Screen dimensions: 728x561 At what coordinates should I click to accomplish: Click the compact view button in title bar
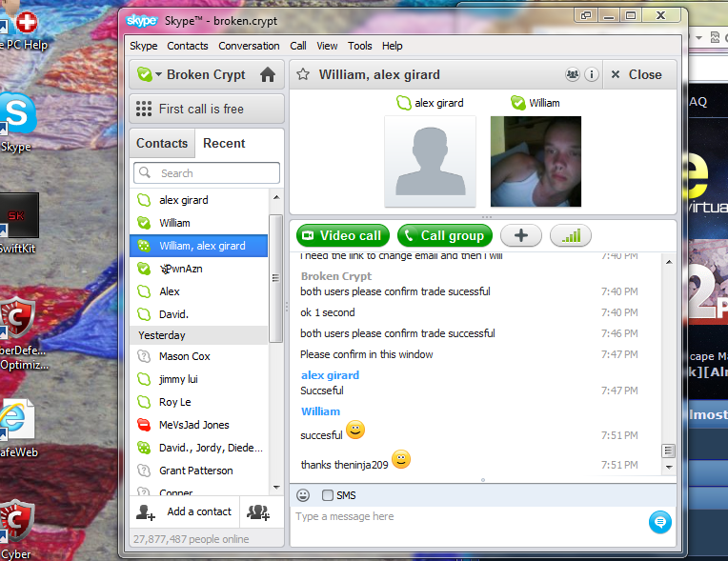tap(586, 15)
